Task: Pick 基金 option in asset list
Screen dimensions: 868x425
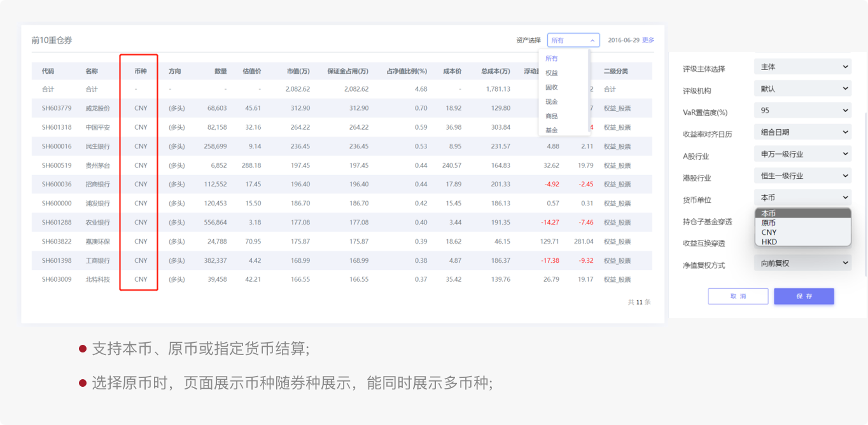Action: pos(552,130)
